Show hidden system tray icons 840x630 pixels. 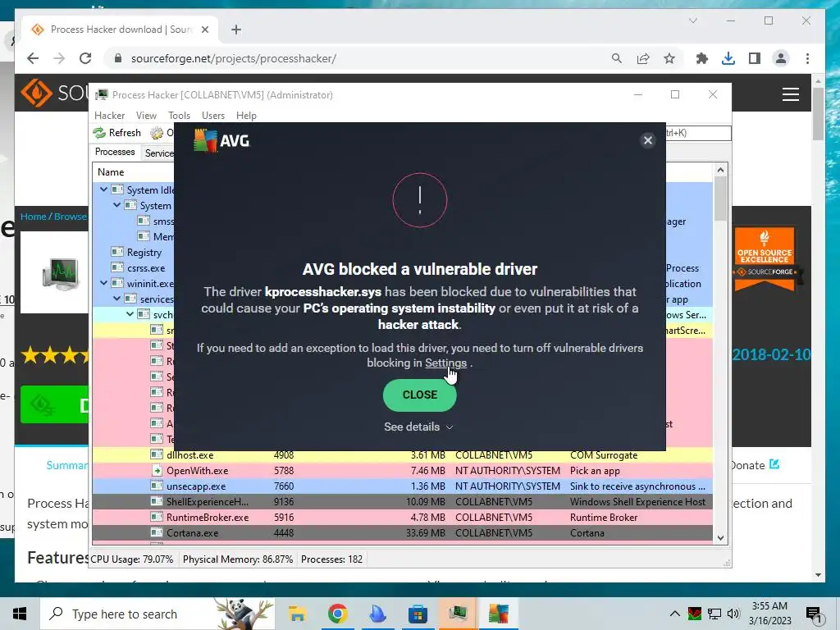(x=675, y=614)
